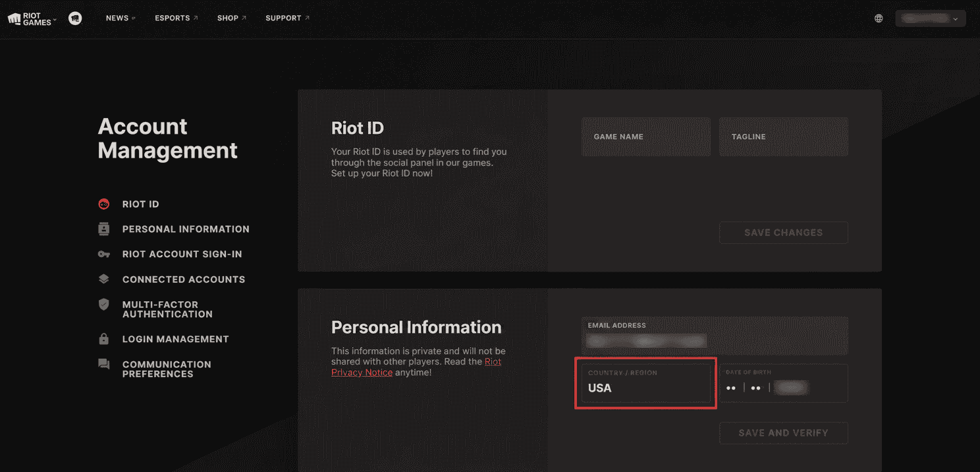Click the key icon for account sign-in
The image size is (980, 472).
[x=103, y=254]
